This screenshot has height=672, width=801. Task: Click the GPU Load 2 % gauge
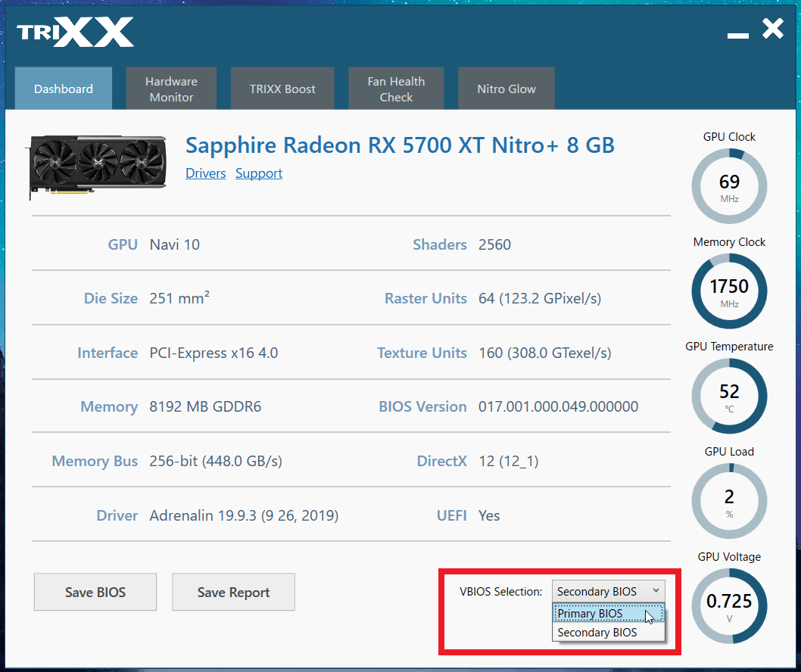tap(730, 501)
